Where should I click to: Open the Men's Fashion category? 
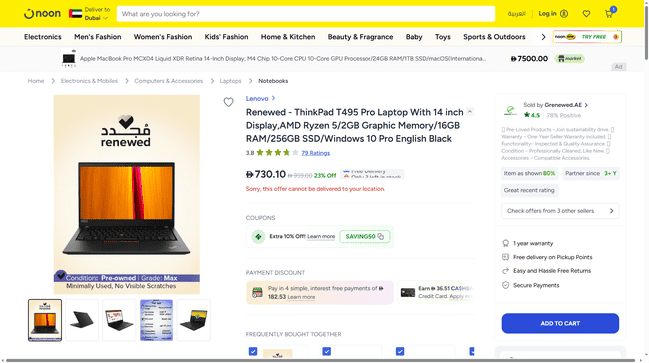coord(98,37)
